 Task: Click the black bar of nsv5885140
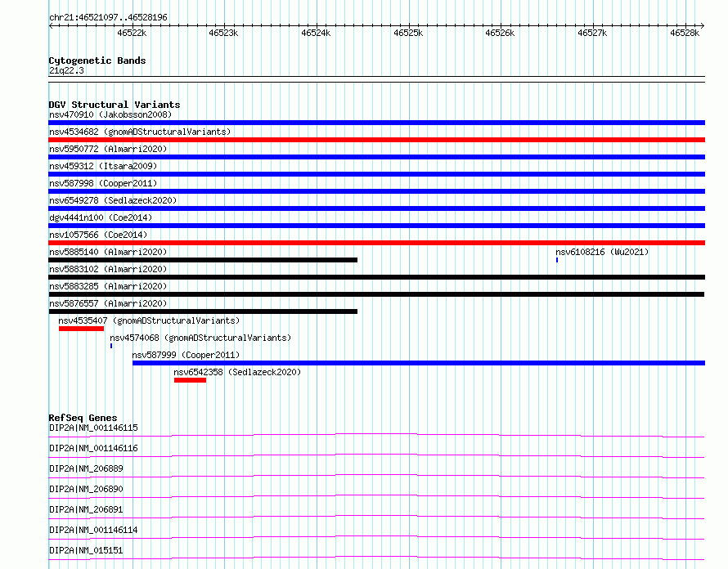(203, 260)
